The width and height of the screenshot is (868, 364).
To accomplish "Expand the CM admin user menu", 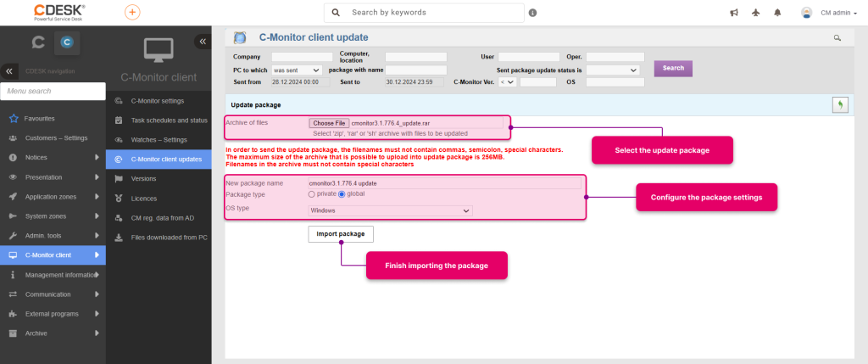I will point(827,13).
